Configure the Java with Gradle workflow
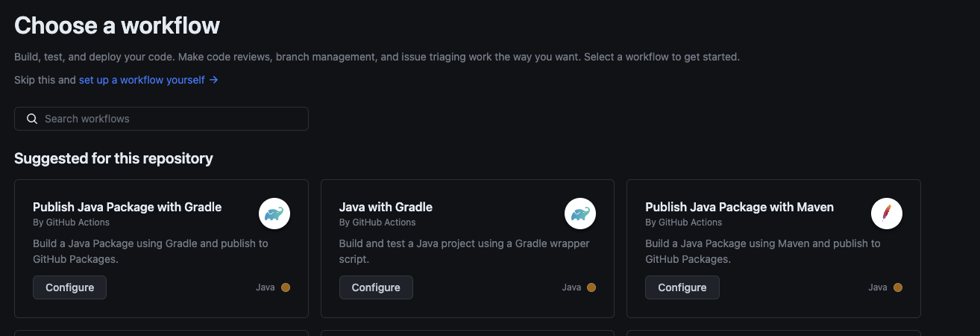The image size is (980, 336). point(376,287)
